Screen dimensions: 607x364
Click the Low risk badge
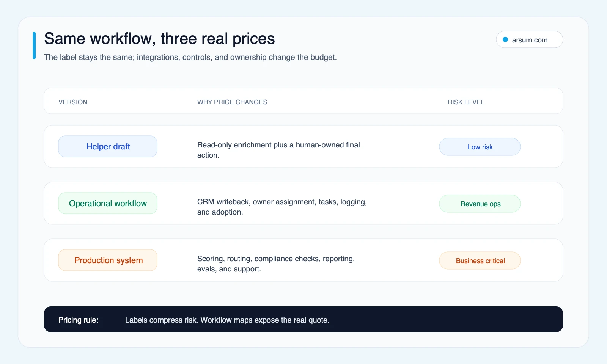(480, 147)
